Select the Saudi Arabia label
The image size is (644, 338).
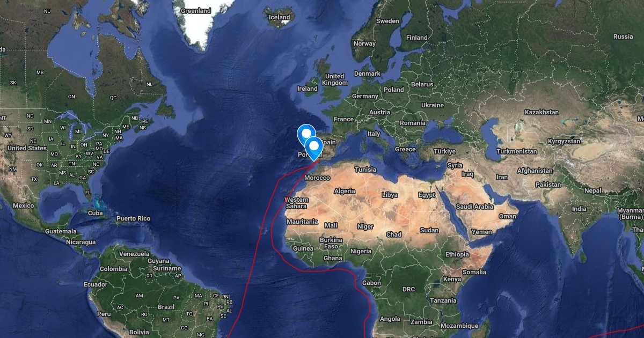(x=474, y=206)
